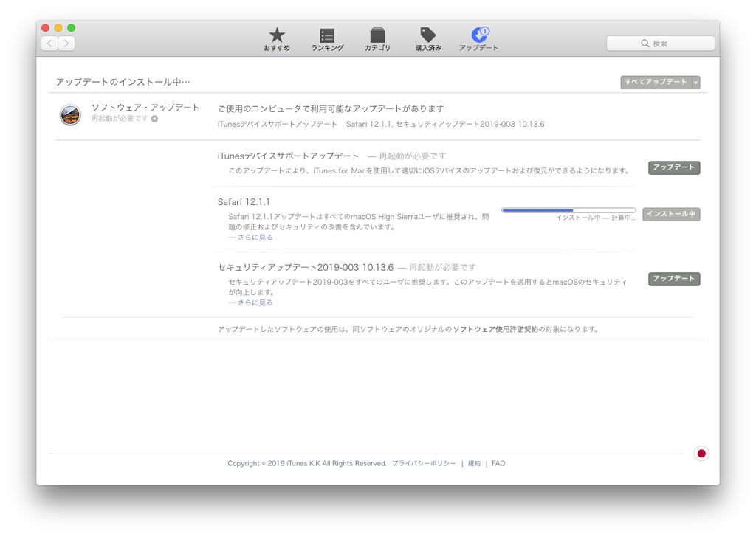Expand さらに見る under Safari 12.1.1
The height and width of the screenshot is (537, 756).
click(255, 238)
